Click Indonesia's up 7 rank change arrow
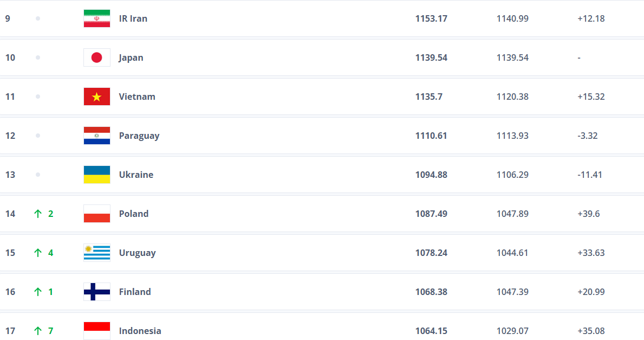Image resolution: width=644 pixels, height=340 pixels. (x=38, y=331)
